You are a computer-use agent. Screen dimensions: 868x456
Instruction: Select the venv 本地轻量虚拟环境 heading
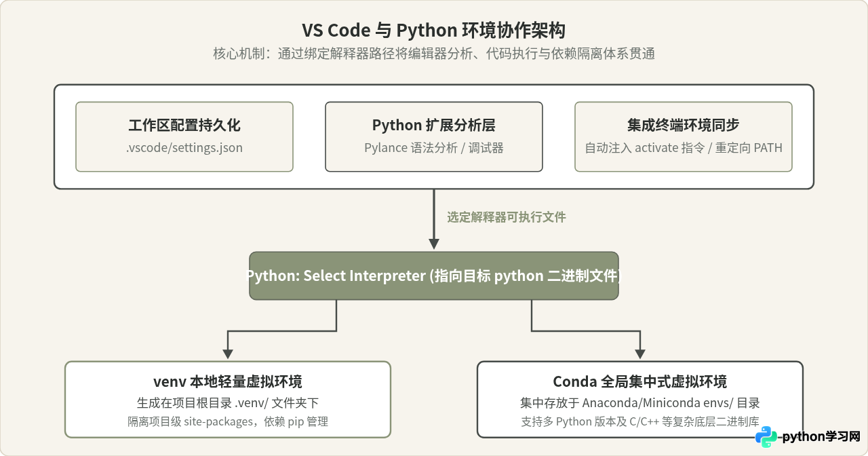click(x=228, y=381)
